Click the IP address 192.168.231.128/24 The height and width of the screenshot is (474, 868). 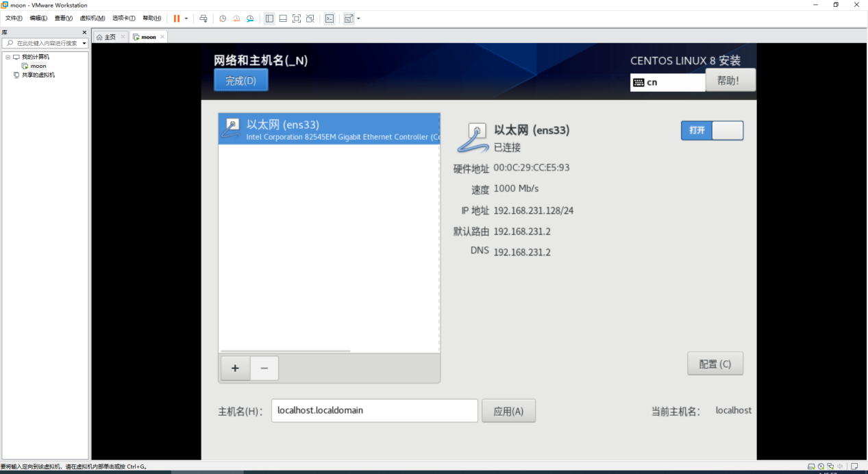pos(534,210)
